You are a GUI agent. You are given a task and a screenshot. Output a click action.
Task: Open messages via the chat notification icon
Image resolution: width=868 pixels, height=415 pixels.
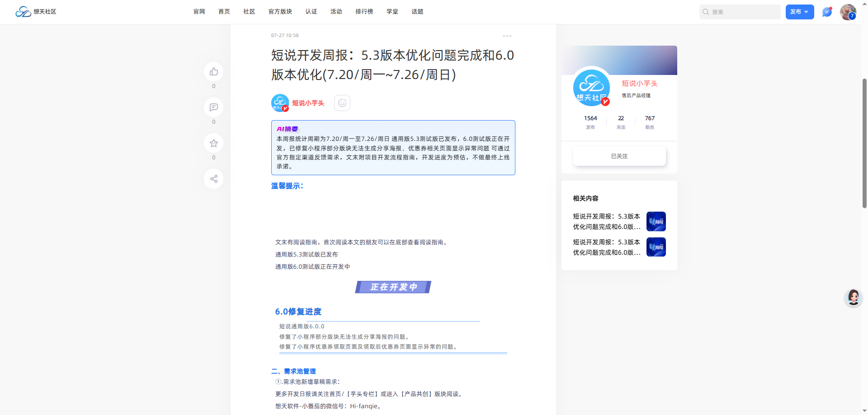827,12
